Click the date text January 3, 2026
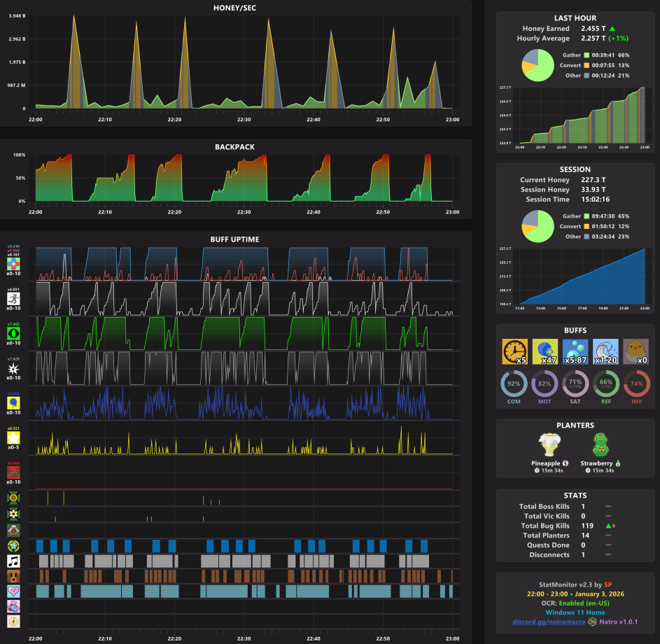 tap(599, 594)
